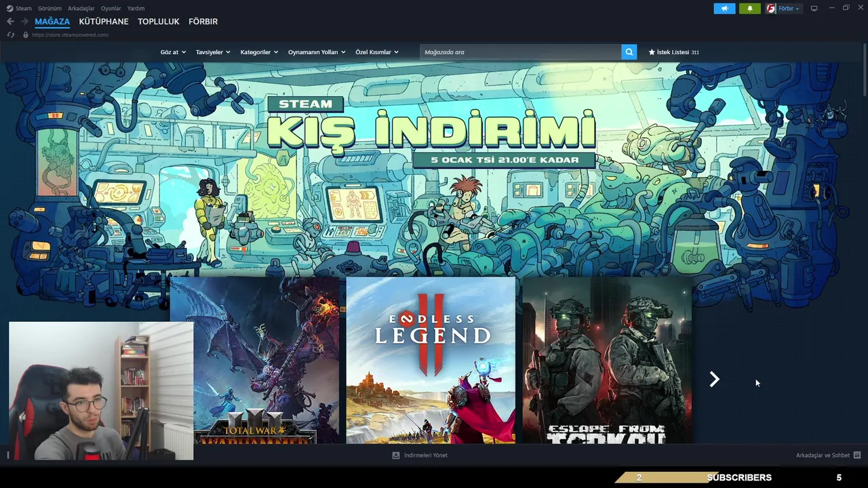Click the blue magnifier search button

coord(629,52)
